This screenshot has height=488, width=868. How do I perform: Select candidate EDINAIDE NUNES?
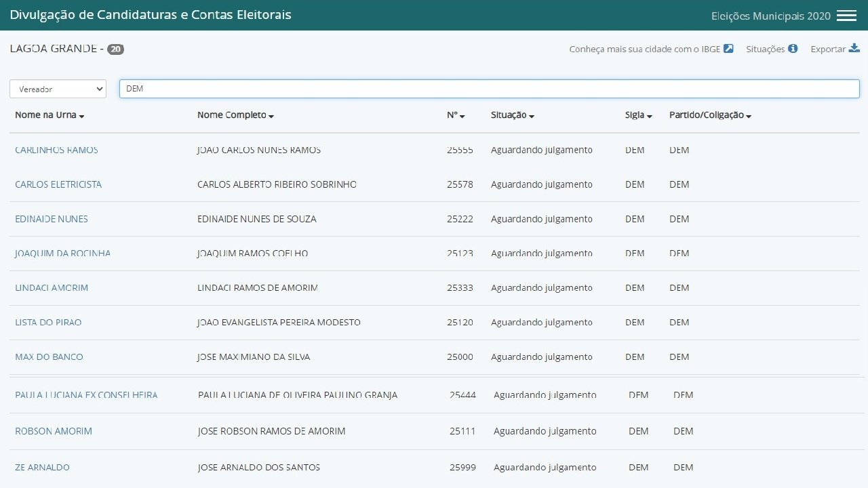52,219
